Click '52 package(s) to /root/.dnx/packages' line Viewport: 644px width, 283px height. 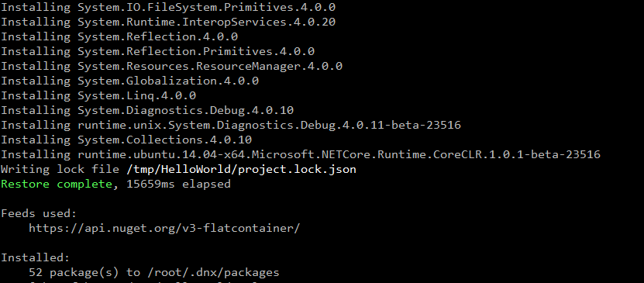click(x=154, y=272)
